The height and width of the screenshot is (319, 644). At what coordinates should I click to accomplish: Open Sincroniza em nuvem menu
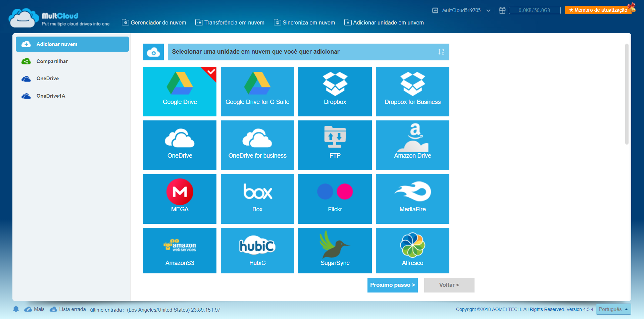click(305, 22)
